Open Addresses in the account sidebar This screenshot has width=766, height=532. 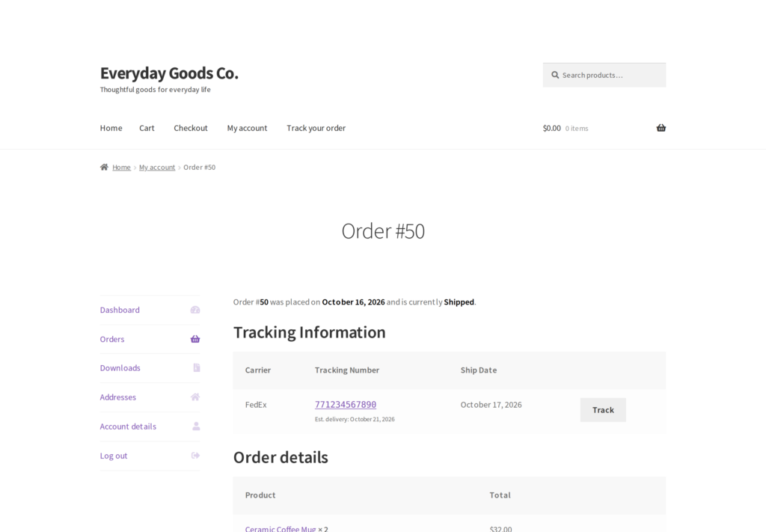coord(117,397)
